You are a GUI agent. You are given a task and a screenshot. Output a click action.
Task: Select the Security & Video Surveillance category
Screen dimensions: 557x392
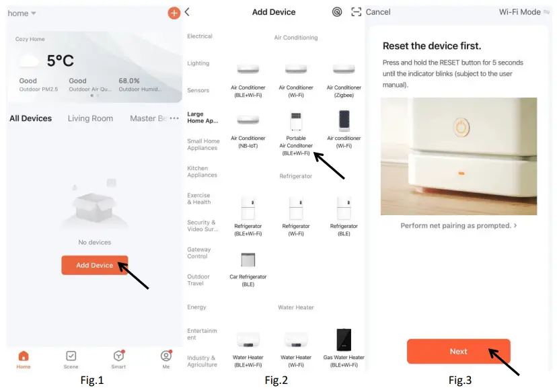coord(202,226)
